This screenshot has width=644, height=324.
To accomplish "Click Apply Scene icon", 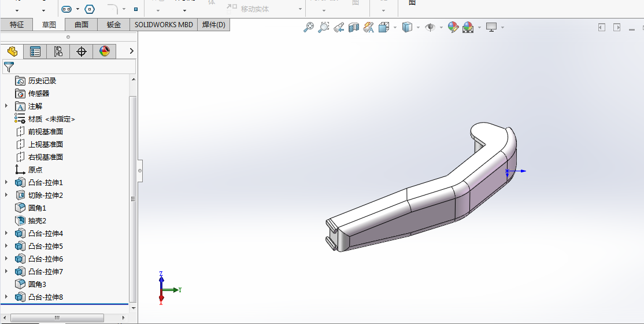I will [x=468, y=28].
